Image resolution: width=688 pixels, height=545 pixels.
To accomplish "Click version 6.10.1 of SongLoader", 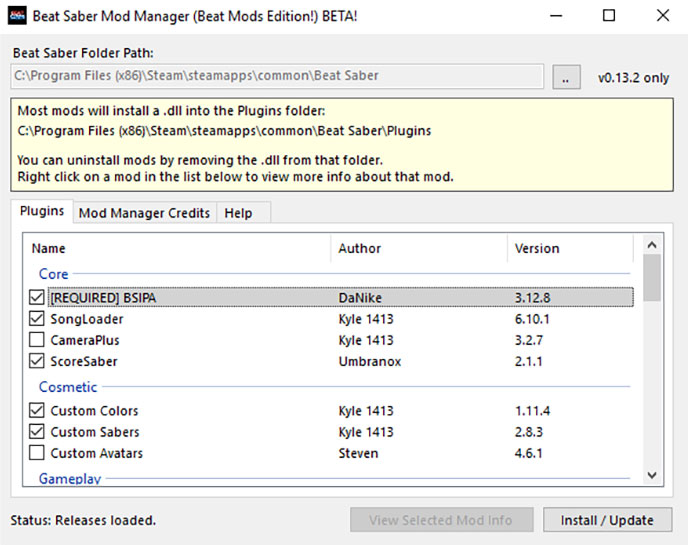I will click(x=532, y=319).
